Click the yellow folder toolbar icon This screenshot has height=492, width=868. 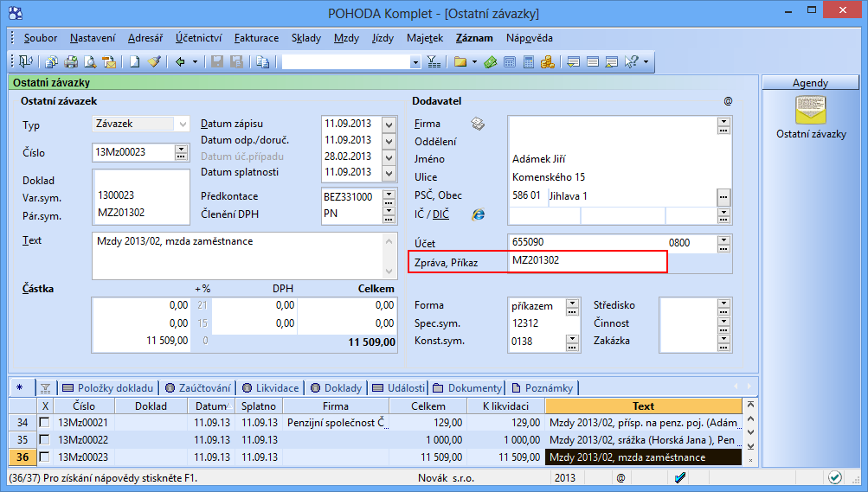(460, 62)
